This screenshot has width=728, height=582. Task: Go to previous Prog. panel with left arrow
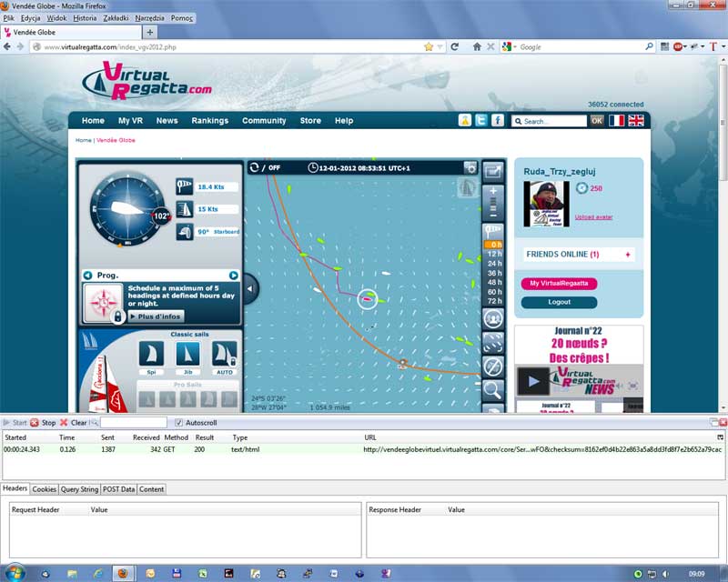(87, 276)
